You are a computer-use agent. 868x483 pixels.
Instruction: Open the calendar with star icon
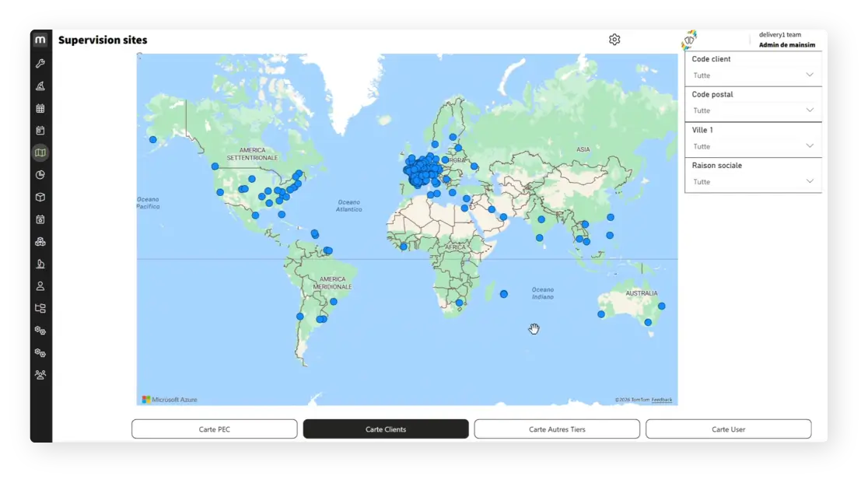click(40, 219)
